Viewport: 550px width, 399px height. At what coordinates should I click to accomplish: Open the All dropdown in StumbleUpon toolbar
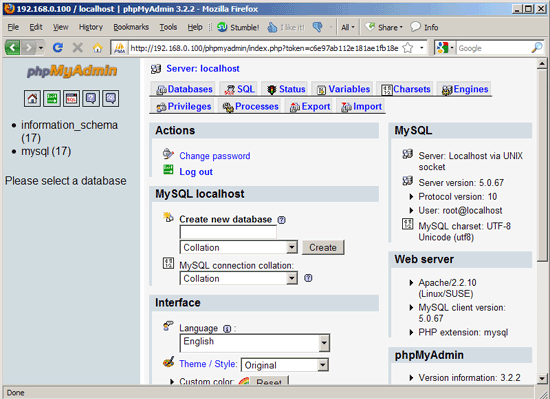348,27
